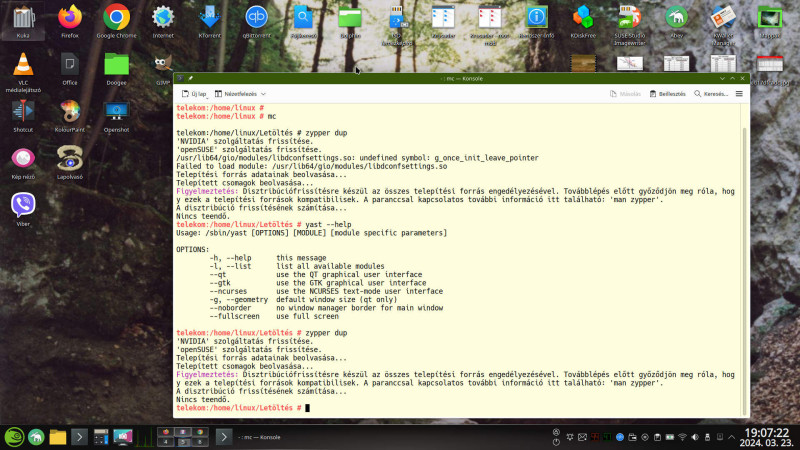Switch to virtual desktop 5 in pager
The height and width of the screenshot is (450, 800).
point(183,442)
